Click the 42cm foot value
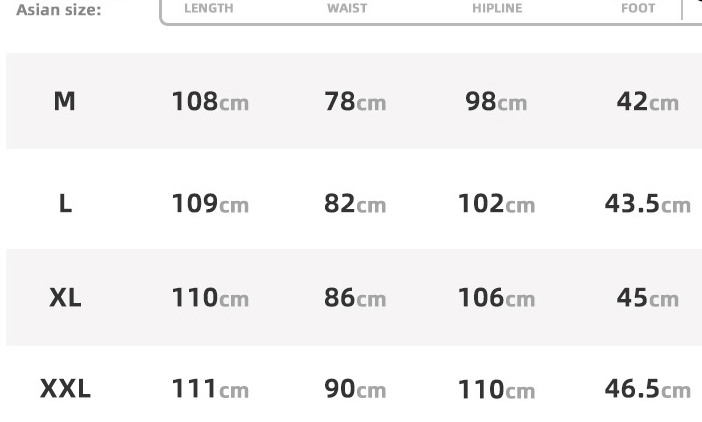 pyautogui.click(x=647, y=102)
